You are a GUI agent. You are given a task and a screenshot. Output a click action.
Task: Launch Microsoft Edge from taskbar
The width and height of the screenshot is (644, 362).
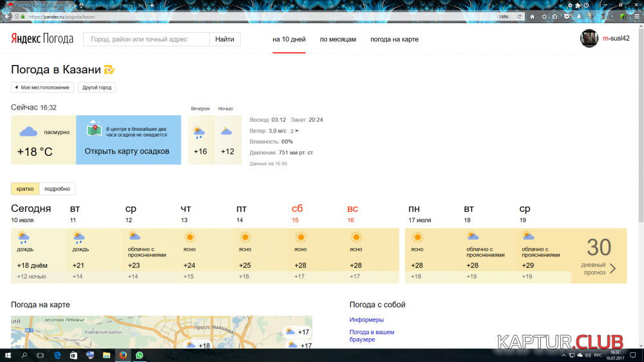[x=57, y=356]
